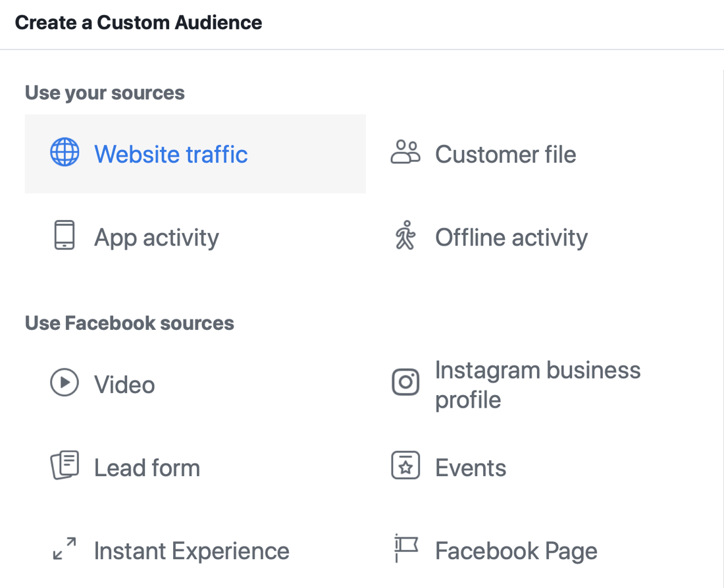724x588 pixels.
Task: Pick the Video Facebook source
Action: point(124,385)
